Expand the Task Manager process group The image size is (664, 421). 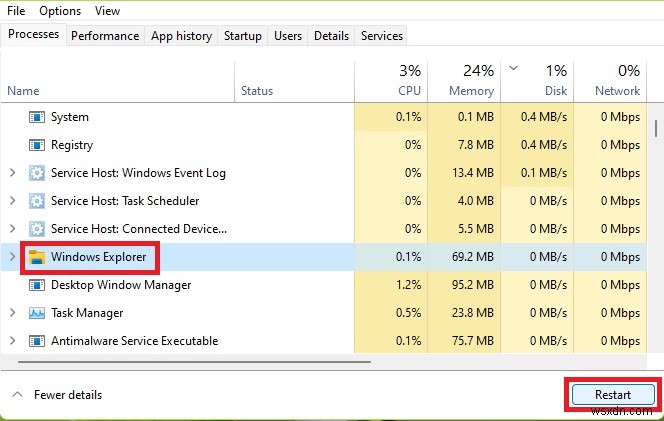12,313
